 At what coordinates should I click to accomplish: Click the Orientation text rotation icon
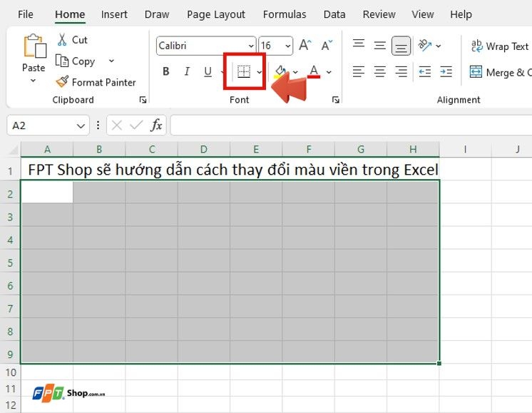tap(425, 45)
